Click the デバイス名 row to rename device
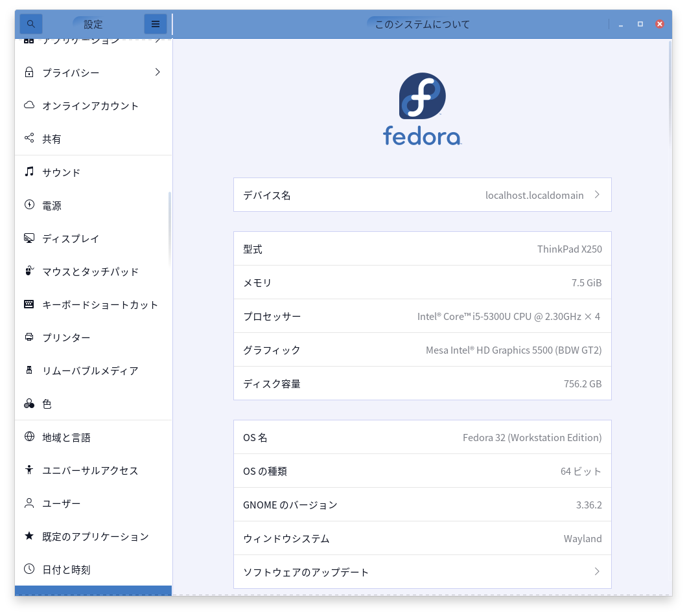The width and height of the screenshot is (687, 616). pyautogui.click(x=423, y=195)
